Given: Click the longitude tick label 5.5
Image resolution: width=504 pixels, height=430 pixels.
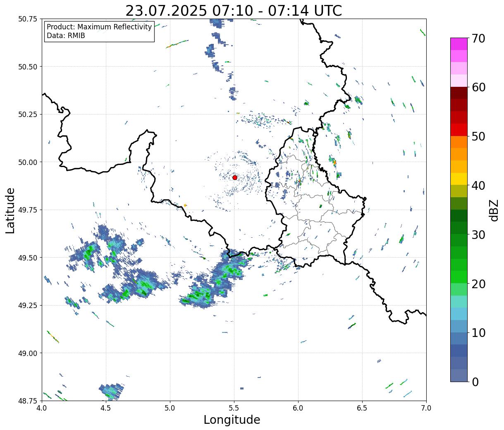Looking at the screenshot, I should coord(234,408).
